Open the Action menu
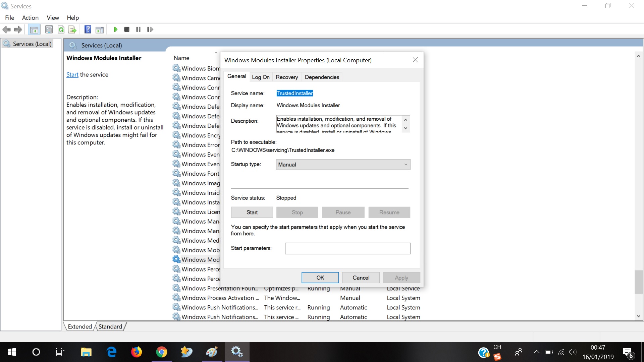Viewport: 644px width, 362px height. 30,18
